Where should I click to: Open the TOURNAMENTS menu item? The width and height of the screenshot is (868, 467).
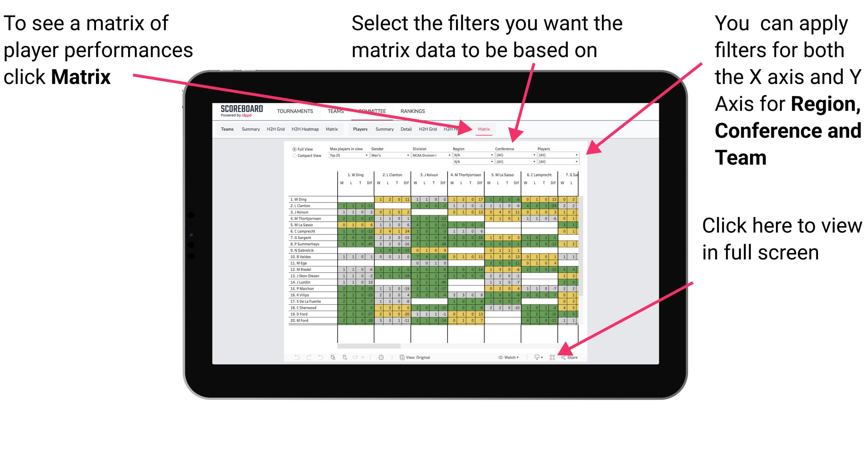(x=294, y=111)
